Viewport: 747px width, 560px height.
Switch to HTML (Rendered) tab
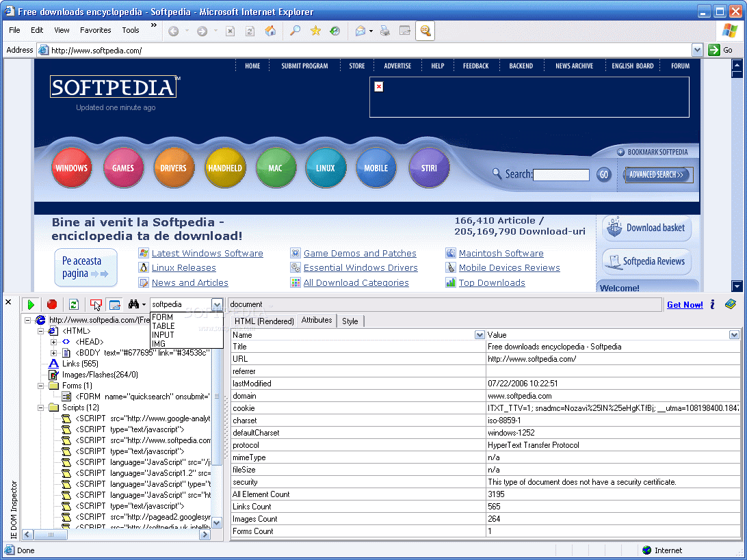tap(264, 321)
